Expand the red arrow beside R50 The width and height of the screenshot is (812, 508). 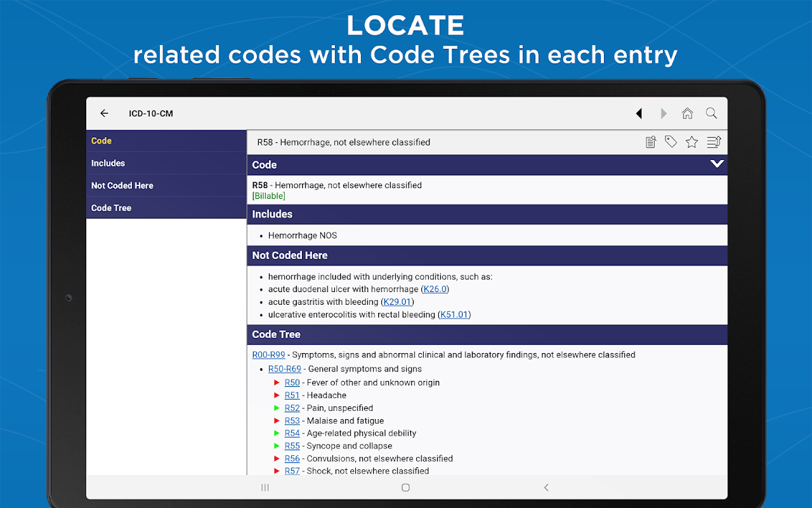point(277,383)
